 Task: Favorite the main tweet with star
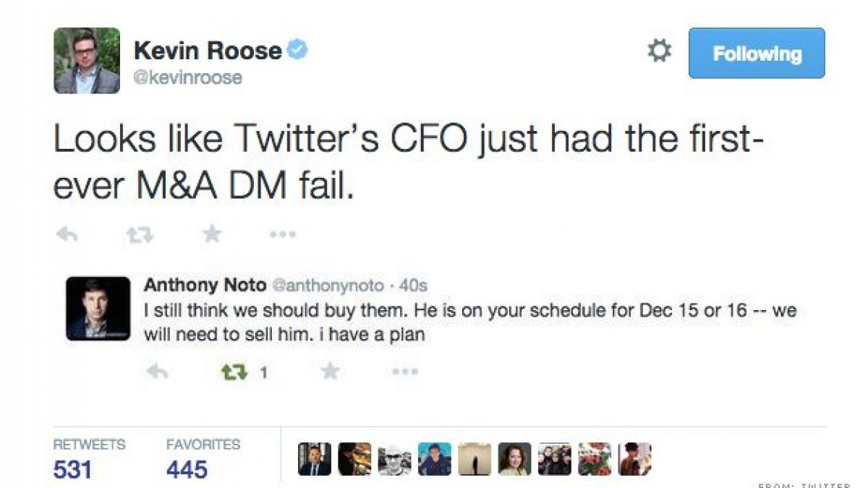pyautogui.click(x=211, y=234)
